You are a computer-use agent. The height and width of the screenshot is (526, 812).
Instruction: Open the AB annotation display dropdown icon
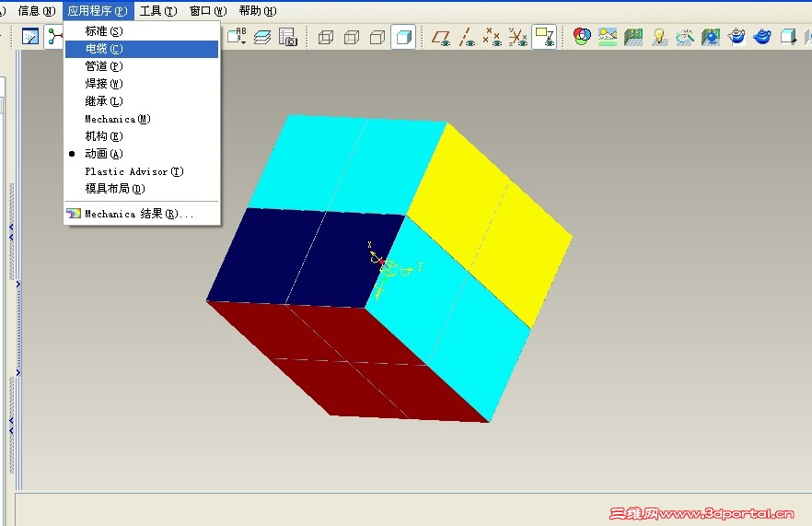pos(238,36)
